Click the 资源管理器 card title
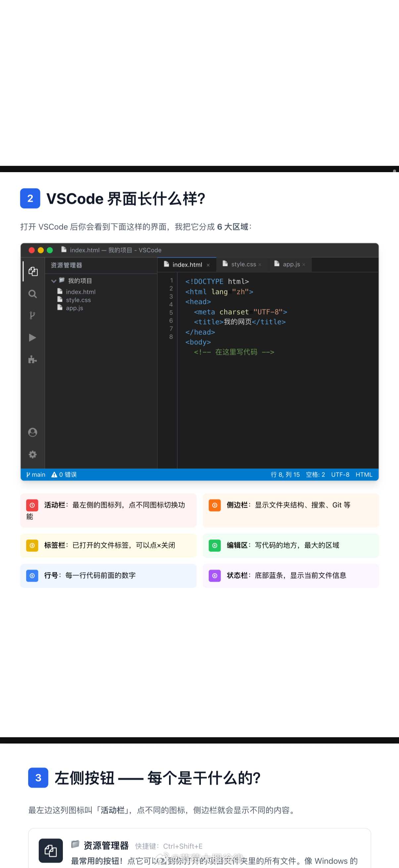This screenshot has width=399, height=868. pos(106,845)
